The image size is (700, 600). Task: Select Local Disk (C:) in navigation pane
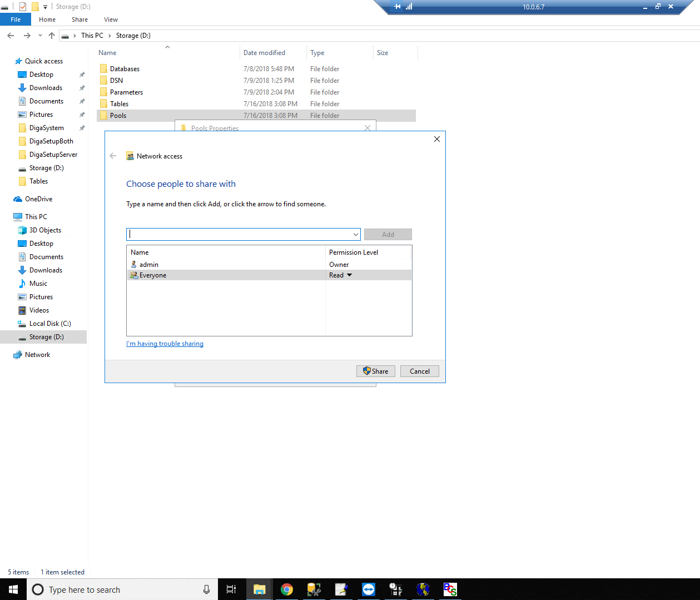(50, 324)
